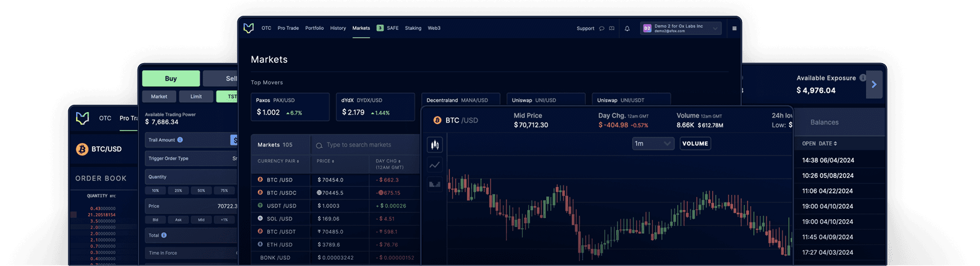Select the BONK /USD market row
This screenshot has height=266, width=980.
(x=336, y=258)
